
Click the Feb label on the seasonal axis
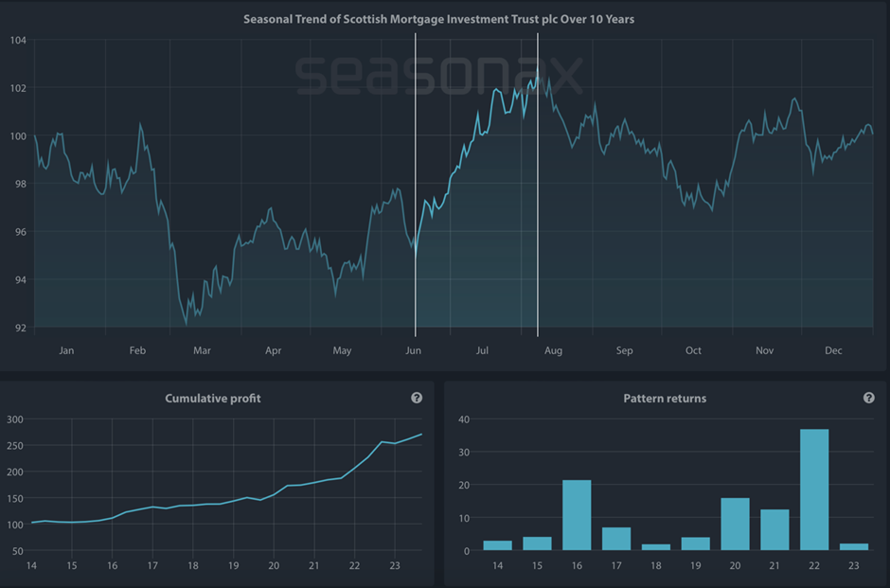[x=137, y=350]
